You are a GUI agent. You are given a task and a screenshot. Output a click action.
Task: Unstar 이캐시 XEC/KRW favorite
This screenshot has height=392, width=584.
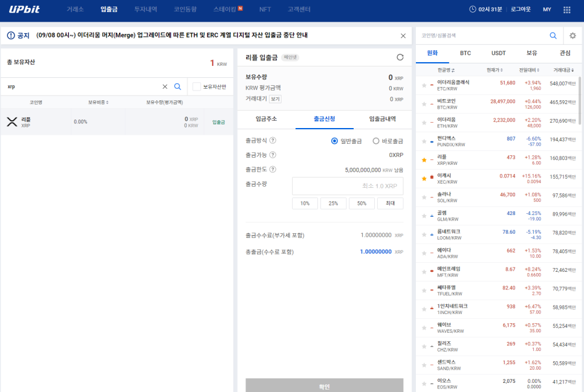click(x=424, y=178)
